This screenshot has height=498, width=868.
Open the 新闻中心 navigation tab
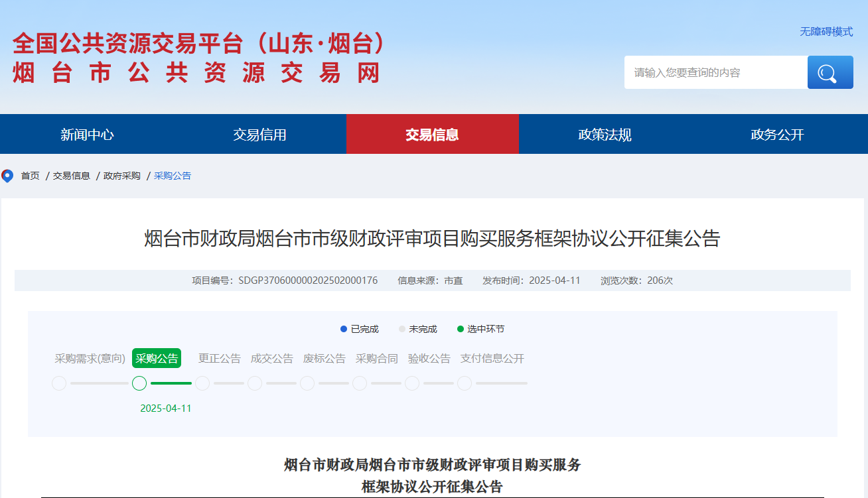pyautogui.click(x=87, y=135)
